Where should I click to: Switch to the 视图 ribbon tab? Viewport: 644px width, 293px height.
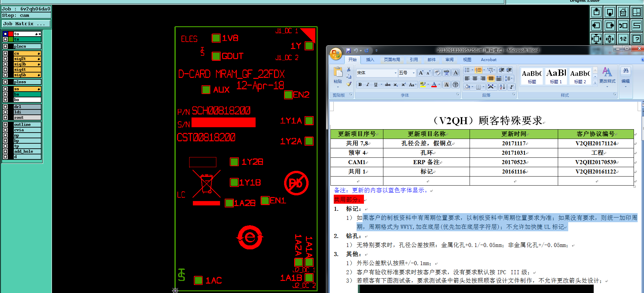[467, 60]
